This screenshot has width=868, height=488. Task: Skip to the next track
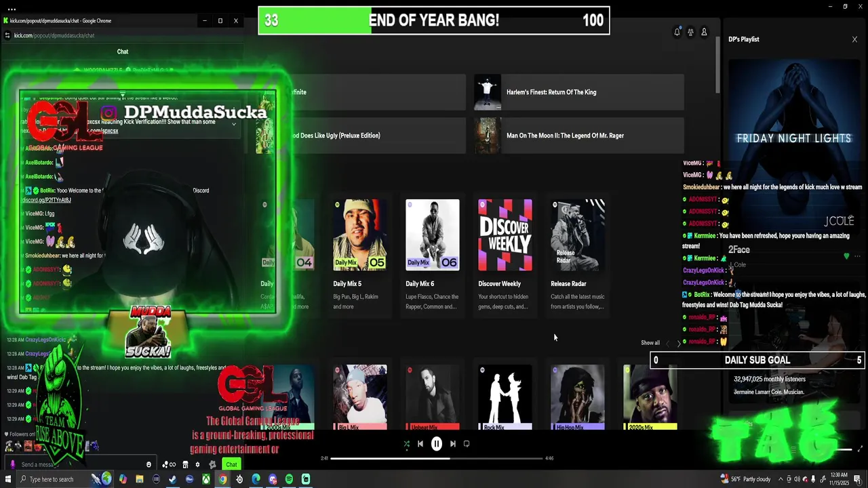[x=453, y=444]
